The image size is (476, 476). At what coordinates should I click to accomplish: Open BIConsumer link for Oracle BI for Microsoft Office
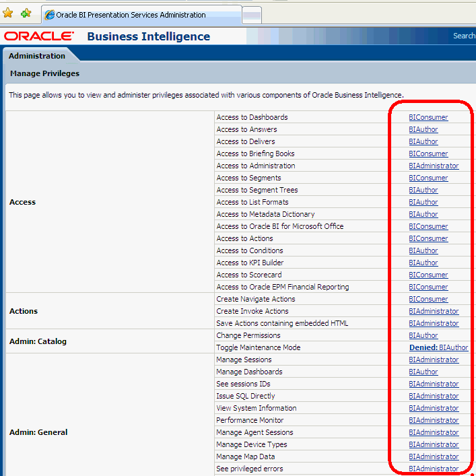[x=428, y=226]
